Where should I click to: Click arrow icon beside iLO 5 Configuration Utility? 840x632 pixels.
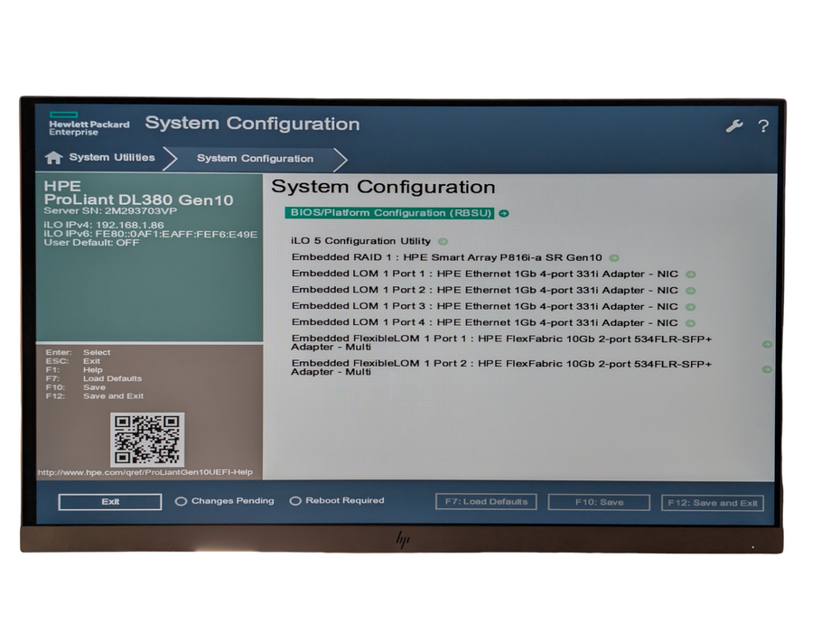(443, 242)
